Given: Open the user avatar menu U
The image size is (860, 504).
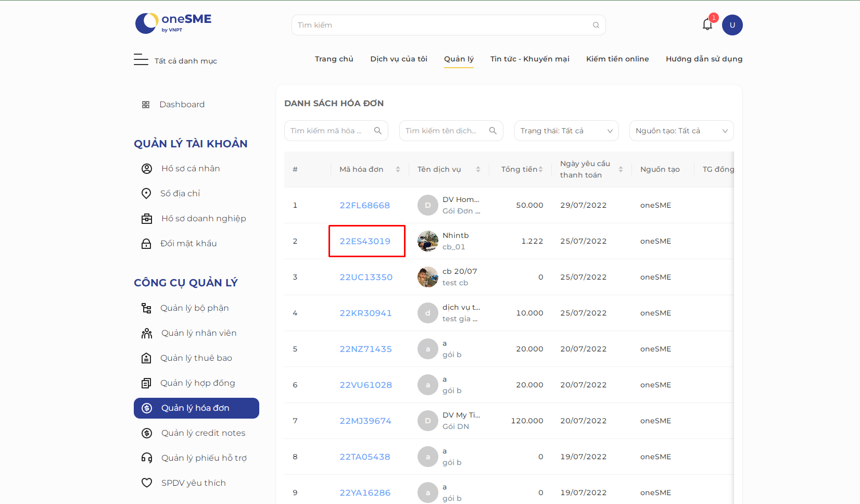Looking at the screenshot, I should (x=732, y=25).
